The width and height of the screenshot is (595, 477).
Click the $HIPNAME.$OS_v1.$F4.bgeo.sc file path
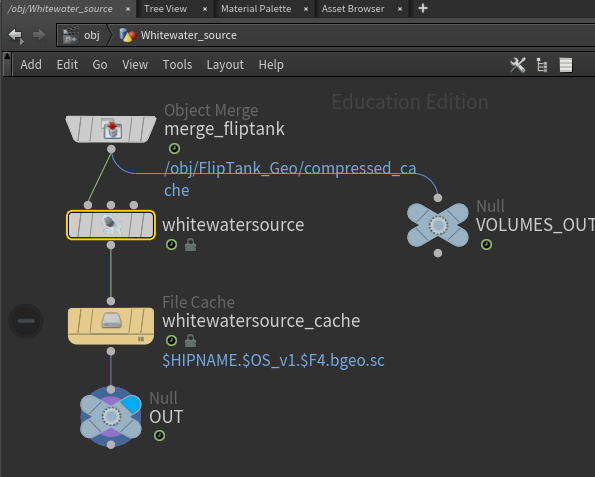(273, 360)
